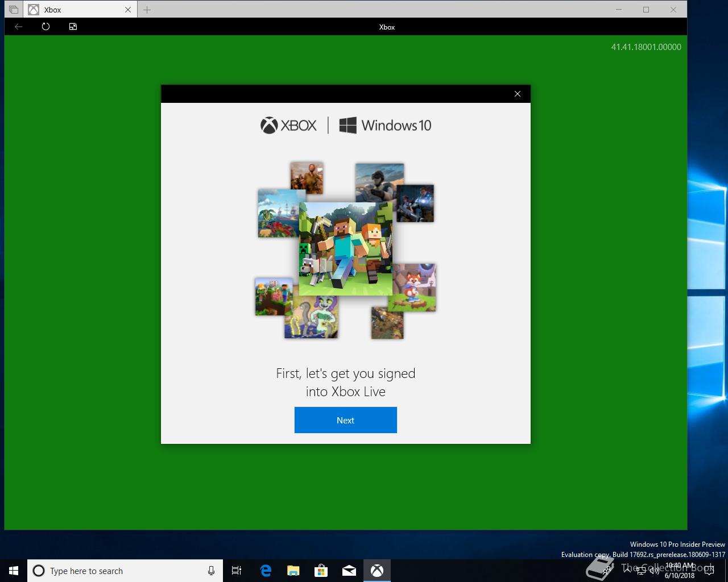
Task: Close the Xbox sign-in dialog
Action: 518,94
